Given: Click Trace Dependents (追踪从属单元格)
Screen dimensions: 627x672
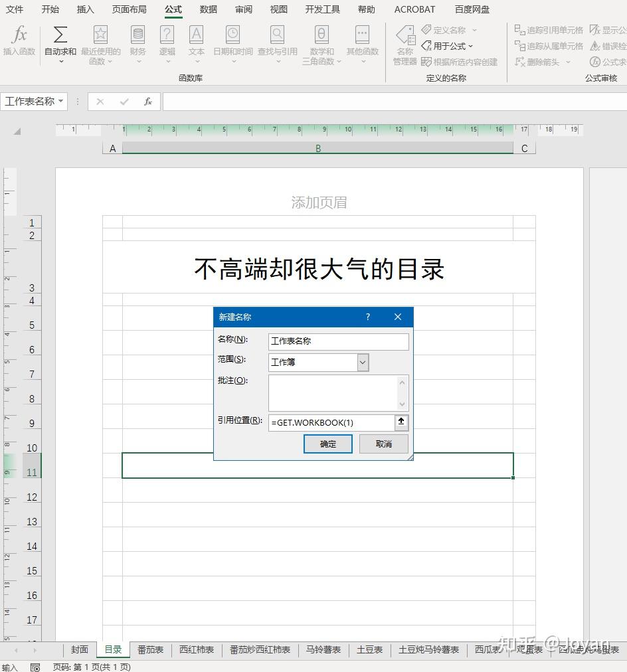Looking at the screenshot, I should 549,46.
